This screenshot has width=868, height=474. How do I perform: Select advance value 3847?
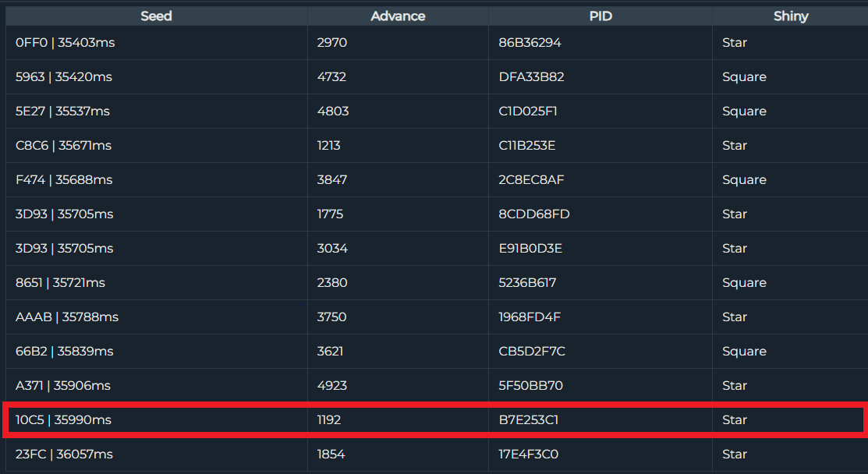tap(332, 180)
